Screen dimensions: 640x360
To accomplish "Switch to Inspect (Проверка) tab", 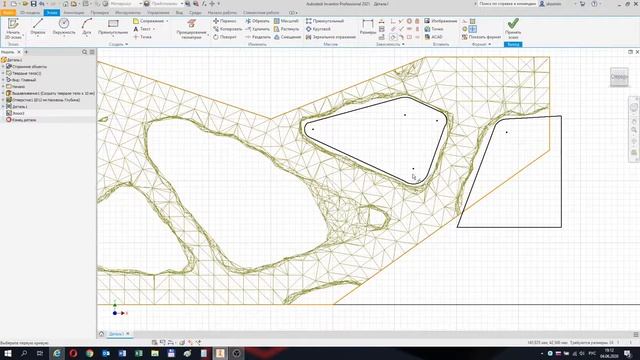I will coord(100,13).
